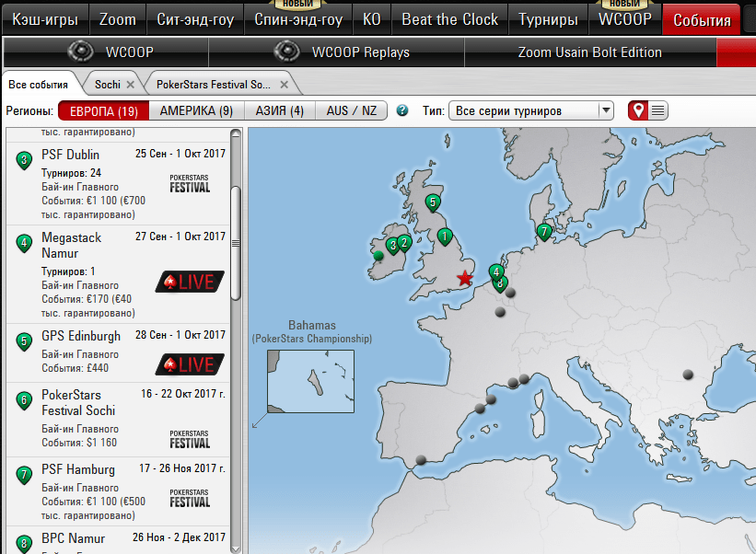756x554 pixels.
Task: Click the PokerStars Festival logo for PSF Dublin
Action: pyautogui.click(x=191, y=182)
